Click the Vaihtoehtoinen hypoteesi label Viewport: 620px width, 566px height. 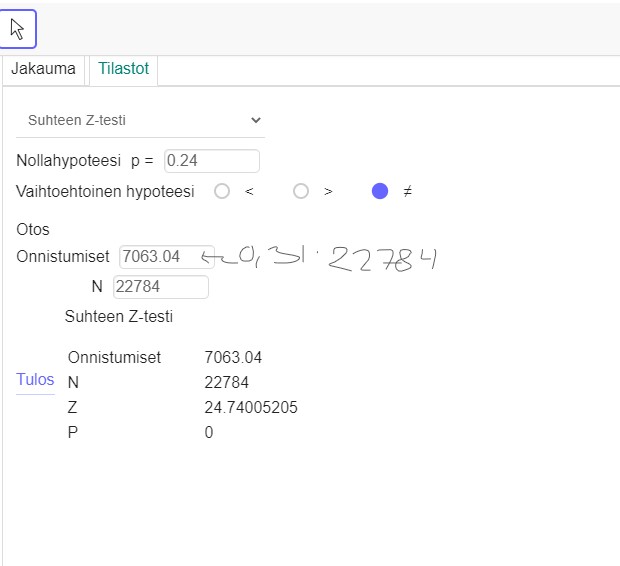click(x=105, y=191)
